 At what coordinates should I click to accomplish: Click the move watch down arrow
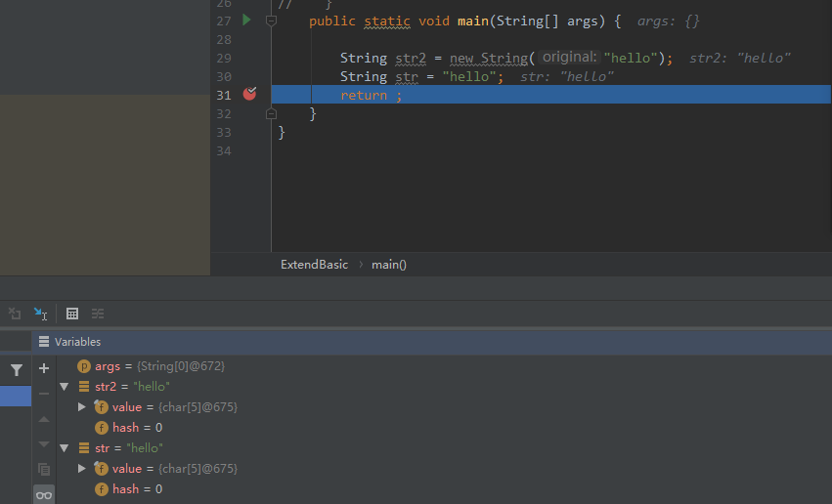click(44, 444)
